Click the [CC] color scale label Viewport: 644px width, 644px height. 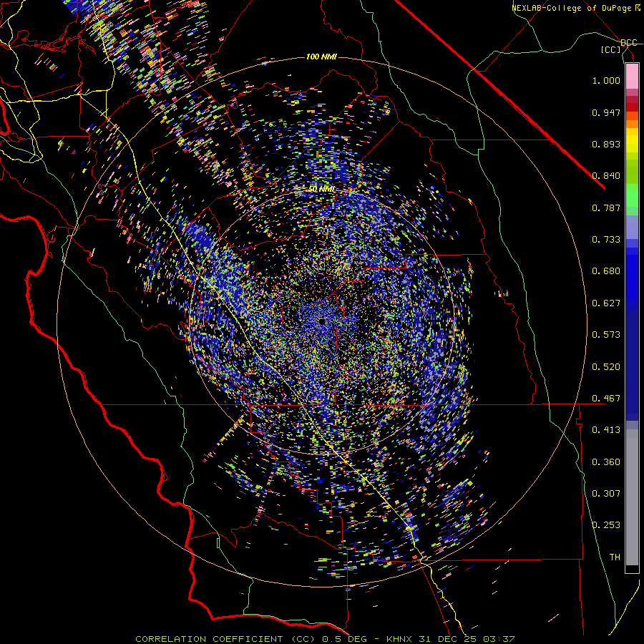tap(610, 49)
